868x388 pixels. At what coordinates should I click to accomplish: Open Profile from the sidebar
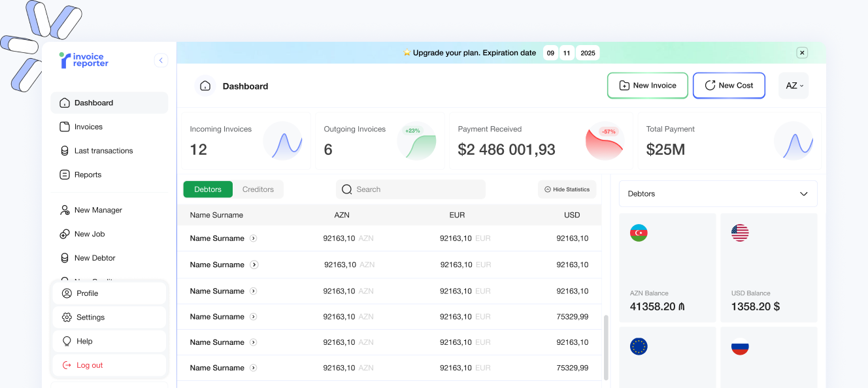point(109,293)
